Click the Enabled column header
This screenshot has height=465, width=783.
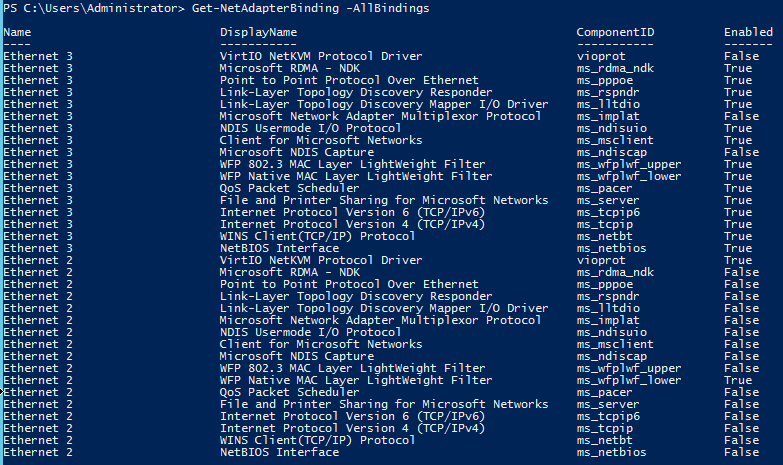point(748,33)
